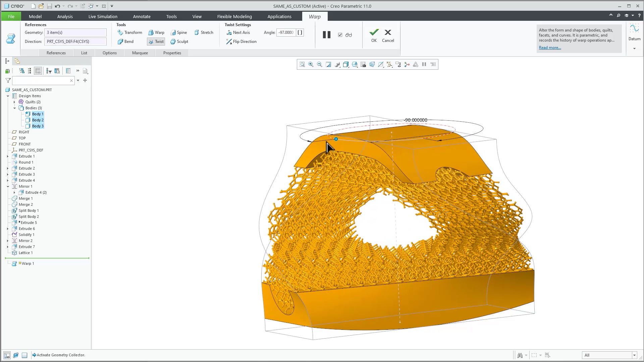Expand the Extrude 7 feature

[8, 247]
